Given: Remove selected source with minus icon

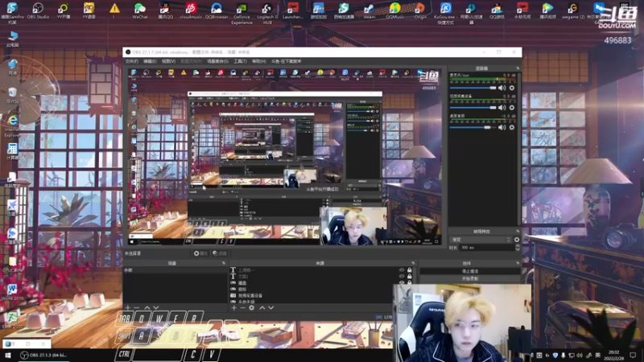Looking at the screenshot, I should click(x=242, y=307).
